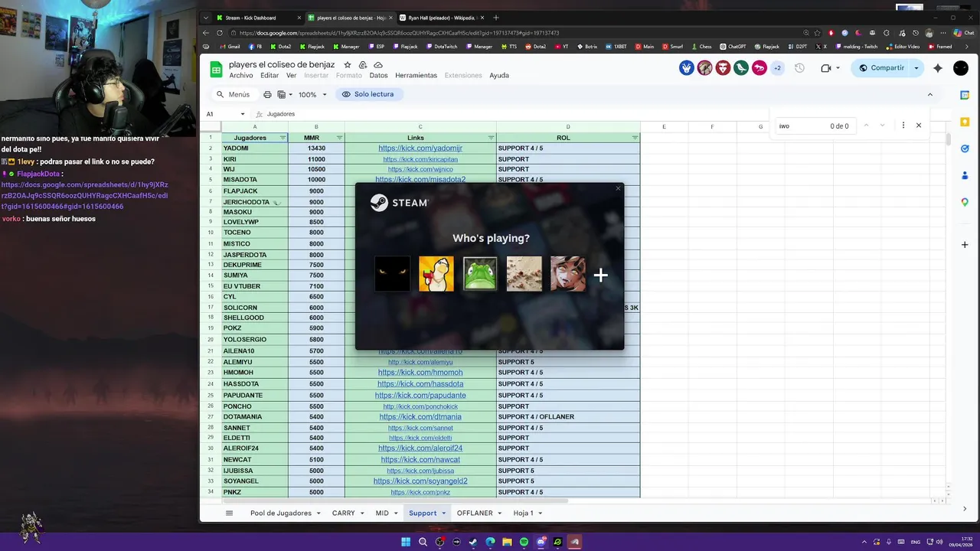Open filter dropdown on Jugadores column
The height and width of the screenshot is (551, 980).
(283, 138)
